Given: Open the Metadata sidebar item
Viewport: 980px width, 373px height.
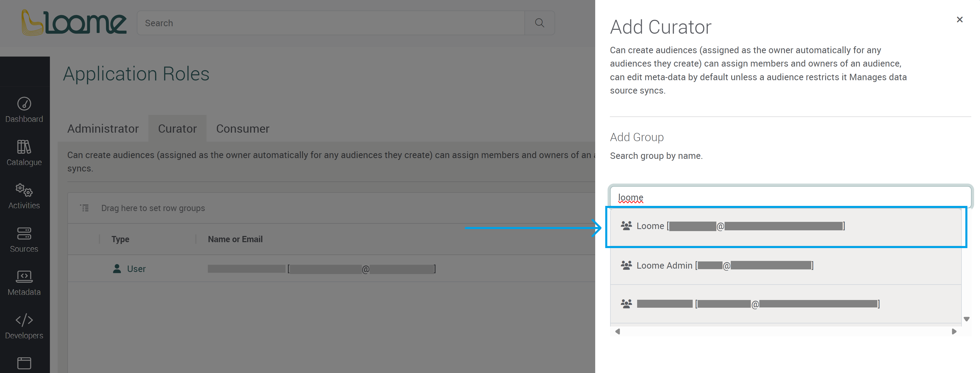Looking at the screenshot, I should pyautogui.click(x=24, y=283).
